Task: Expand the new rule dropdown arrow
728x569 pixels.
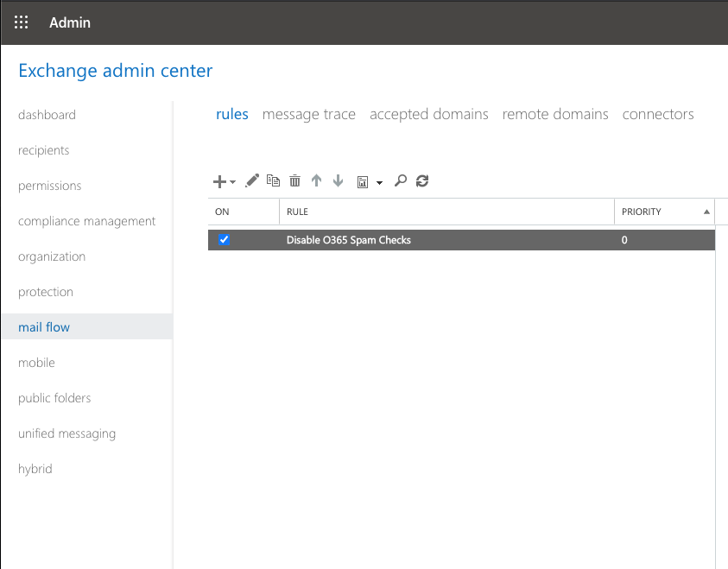Action: (232, 182)
